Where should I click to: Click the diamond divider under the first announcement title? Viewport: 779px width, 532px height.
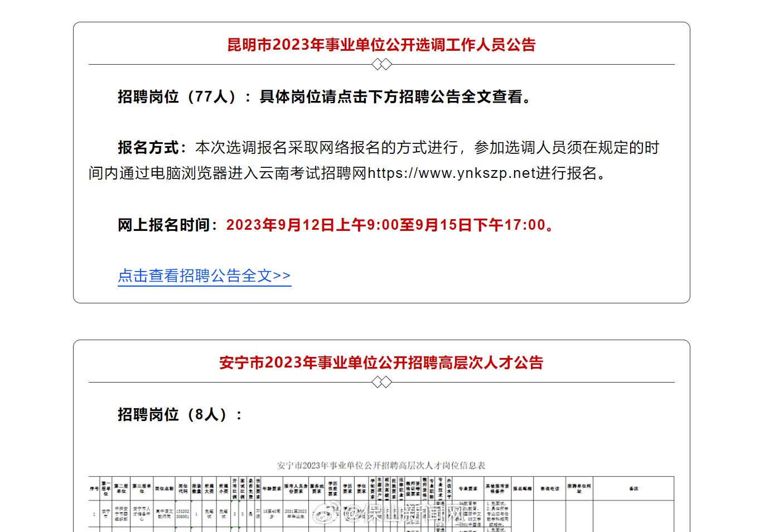click(381, 64)
